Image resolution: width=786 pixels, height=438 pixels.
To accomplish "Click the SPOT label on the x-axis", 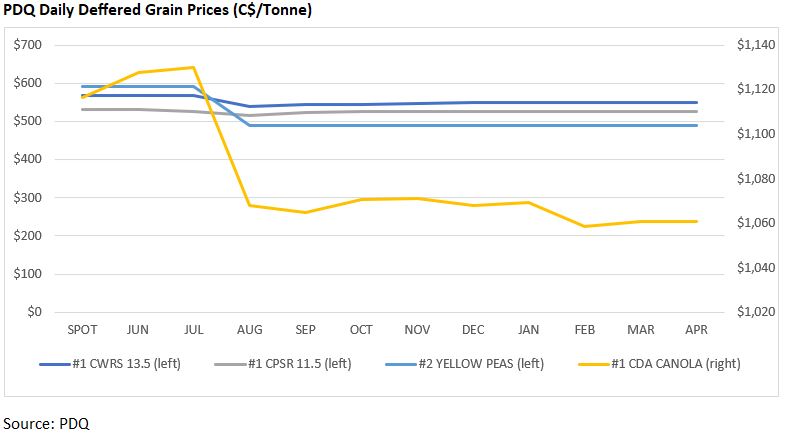I will coord(81,329).
